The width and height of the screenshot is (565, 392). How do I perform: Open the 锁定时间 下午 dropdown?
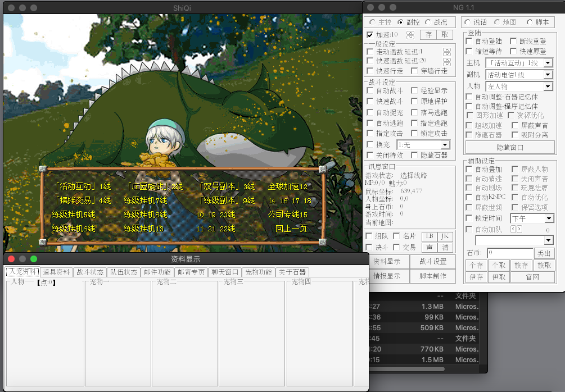tap(549, 218)
